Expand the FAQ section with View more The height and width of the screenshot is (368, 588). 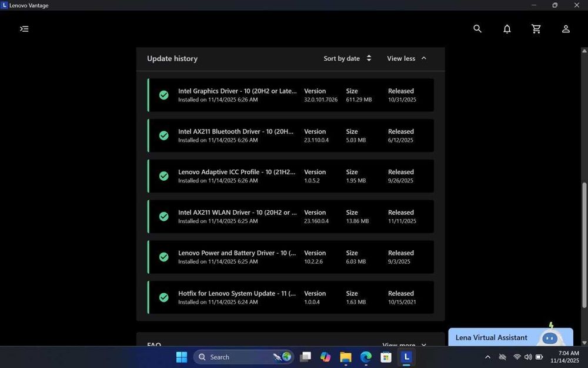(405, 344)
